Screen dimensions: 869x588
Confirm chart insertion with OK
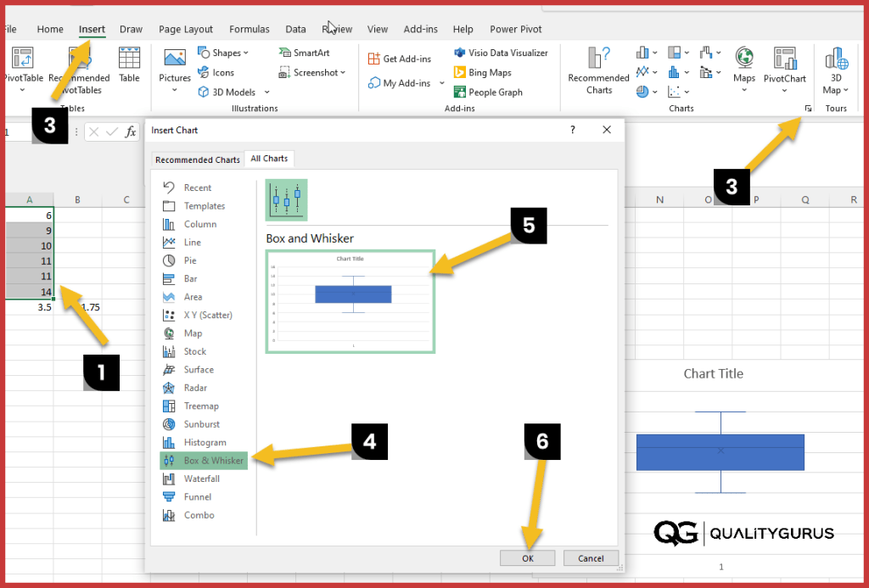click(x=527, y=557)
